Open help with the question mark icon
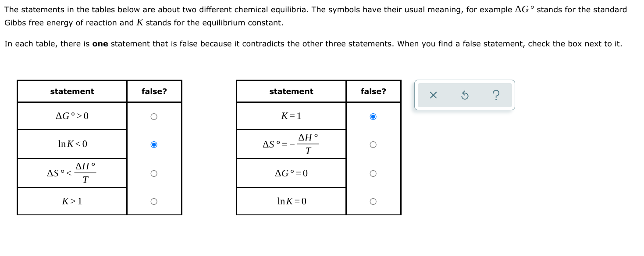Image resolution: width=644 pixels, height=256 pixels. pyautogui.click(x=496, y=95)
